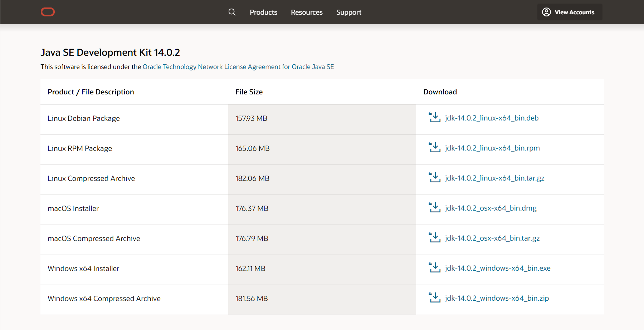Download jdk-14.0.2_linux-x64_bin.rpm file link
The width and height of the screenshot is (644, 330).
tap(492, 148)
